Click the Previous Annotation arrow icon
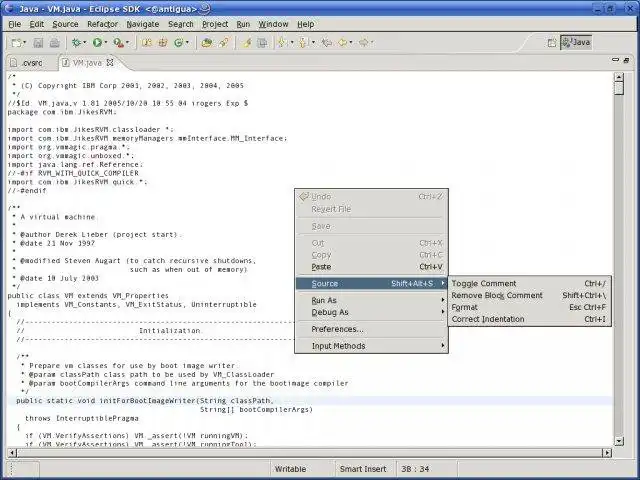 point(303,42)
